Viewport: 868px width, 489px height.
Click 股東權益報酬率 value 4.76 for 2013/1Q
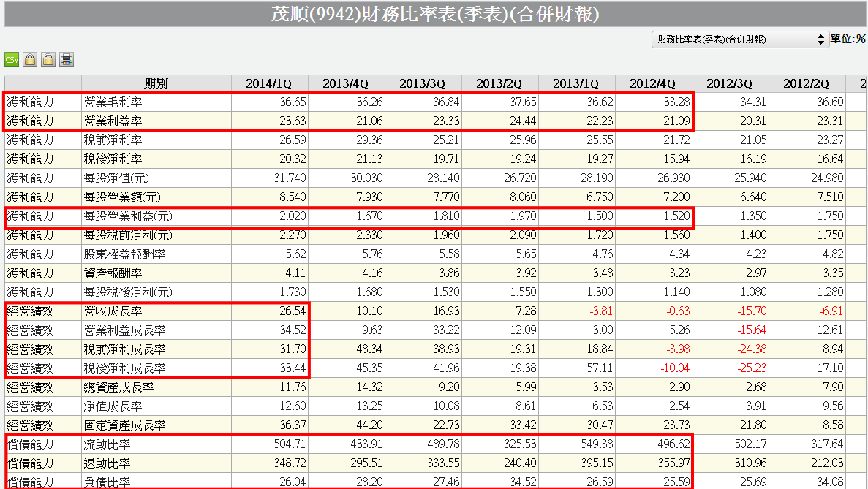click(603, 254)
